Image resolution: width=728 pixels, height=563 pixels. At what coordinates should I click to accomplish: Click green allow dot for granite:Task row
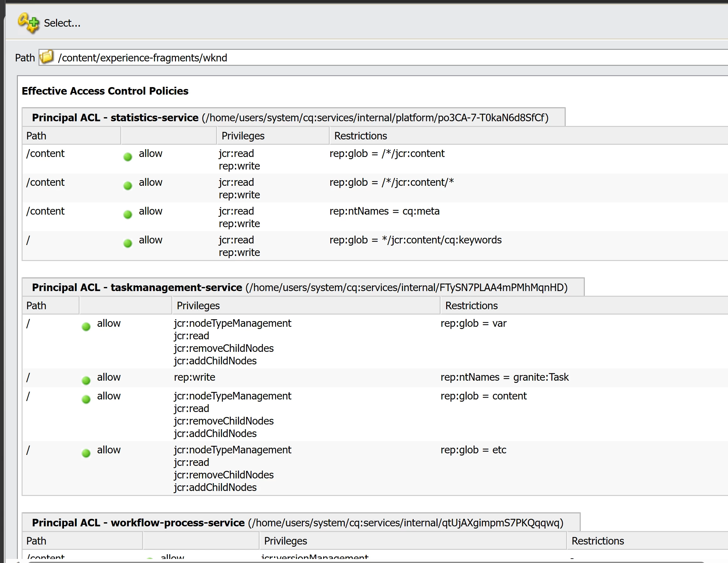pyautogui.click(x=86, y=380)
